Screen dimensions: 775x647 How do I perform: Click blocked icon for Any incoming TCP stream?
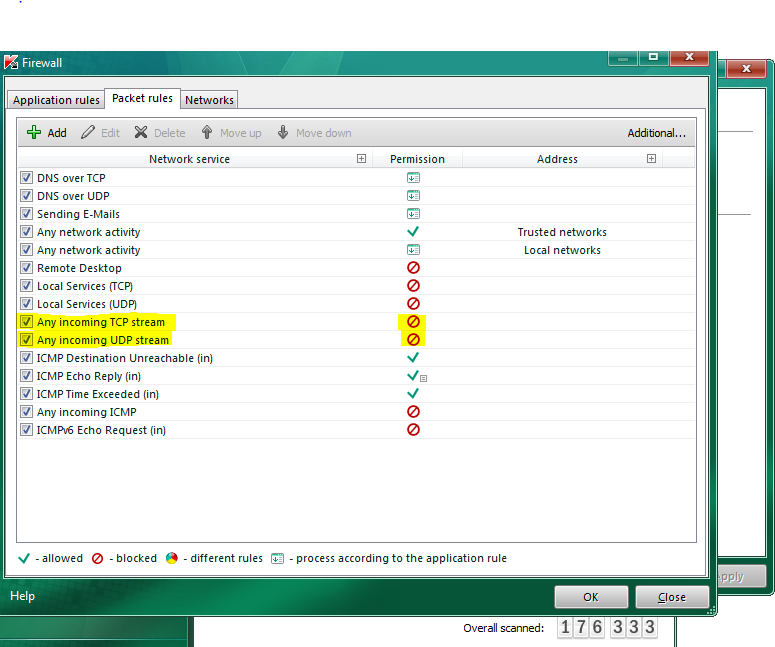pyautogui.click(x=413, y=322)
